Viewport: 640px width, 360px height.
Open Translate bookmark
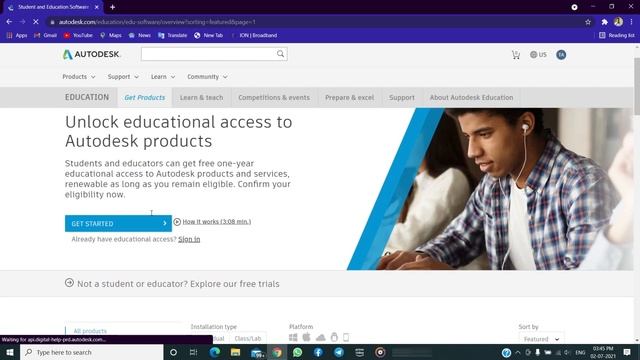[x=172, y=36]
